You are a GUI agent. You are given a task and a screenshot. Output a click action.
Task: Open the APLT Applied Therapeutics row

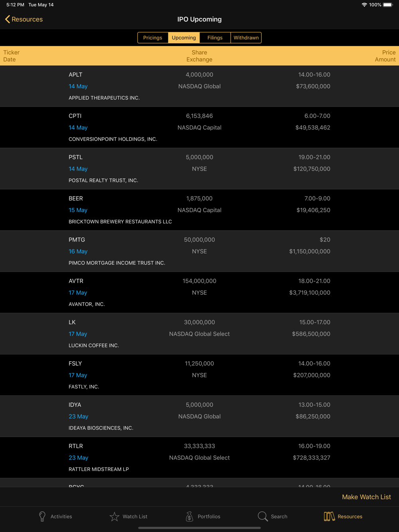coord(199,86)
